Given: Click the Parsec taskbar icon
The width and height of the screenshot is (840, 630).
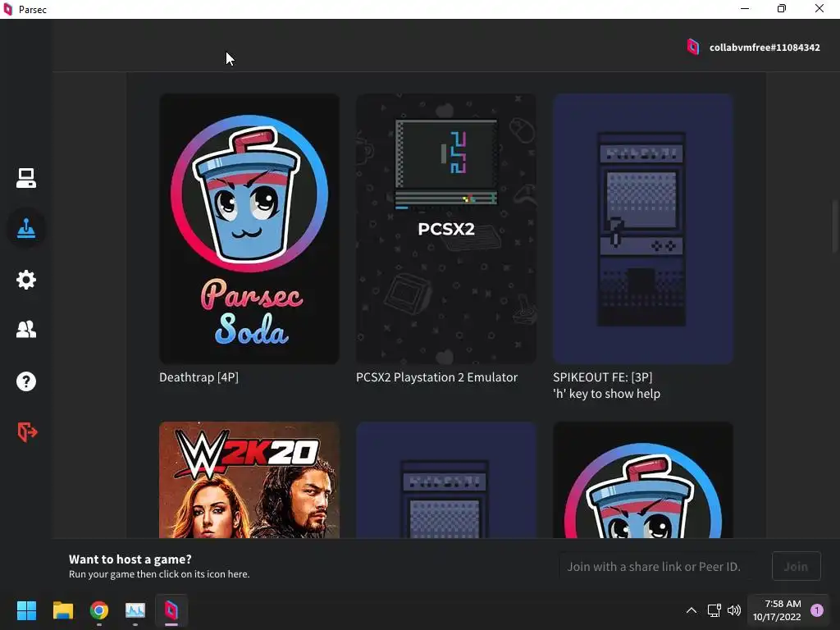Looking at the screenshot, I should 171,610.
